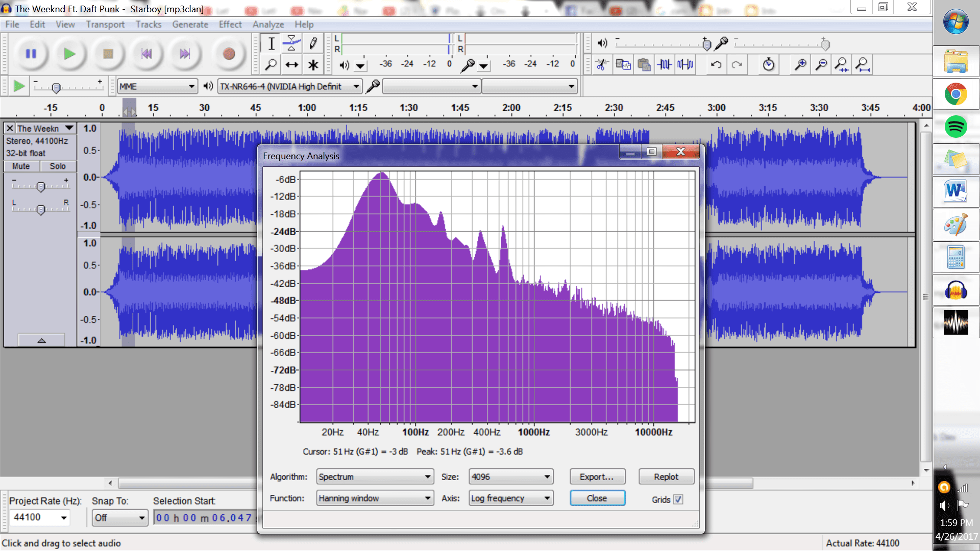Fit entire project in window
This screenshot has width=980, height=551.
863,65
